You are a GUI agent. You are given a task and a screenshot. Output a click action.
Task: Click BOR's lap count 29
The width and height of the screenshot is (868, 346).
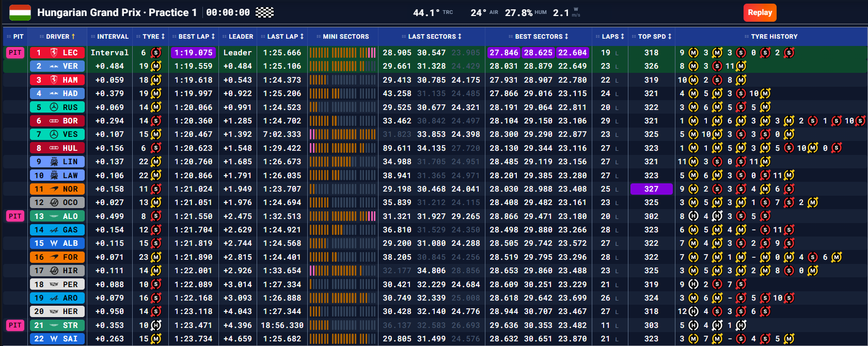(x=605, y=121)
